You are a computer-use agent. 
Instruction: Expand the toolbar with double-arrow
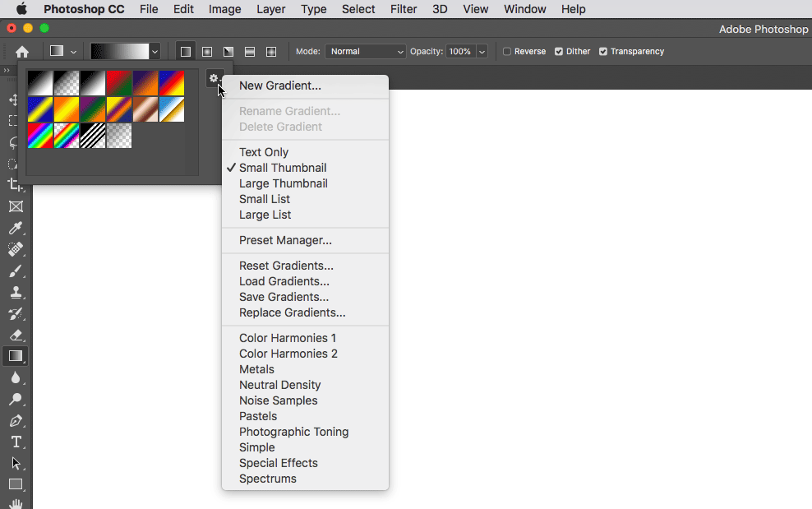pyautogui.click(x=7, y=70)
